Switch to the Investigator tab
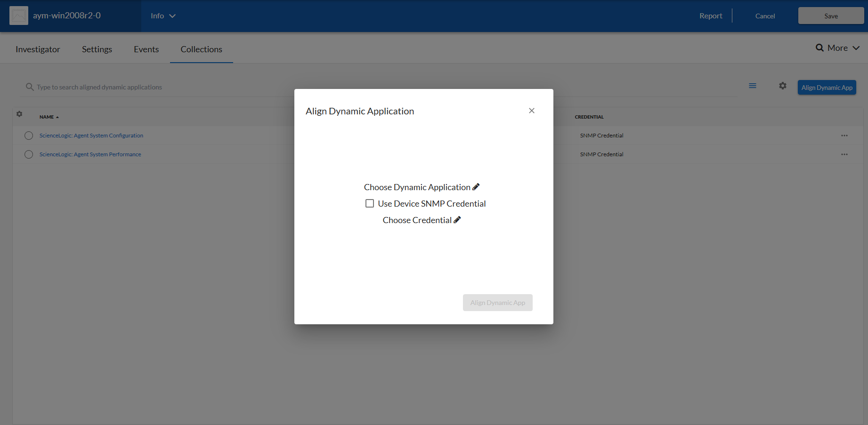 click(38, 49)
